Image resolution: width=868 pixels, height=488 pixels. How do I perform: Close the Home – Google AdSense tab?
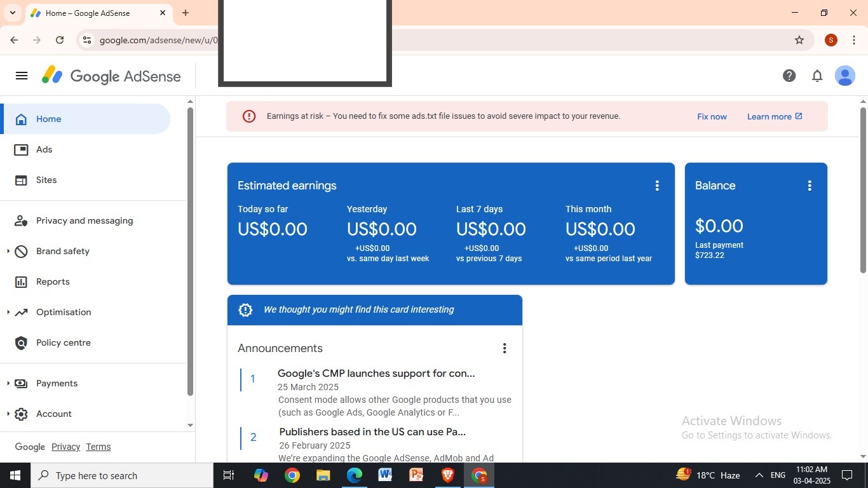point(163,13)
